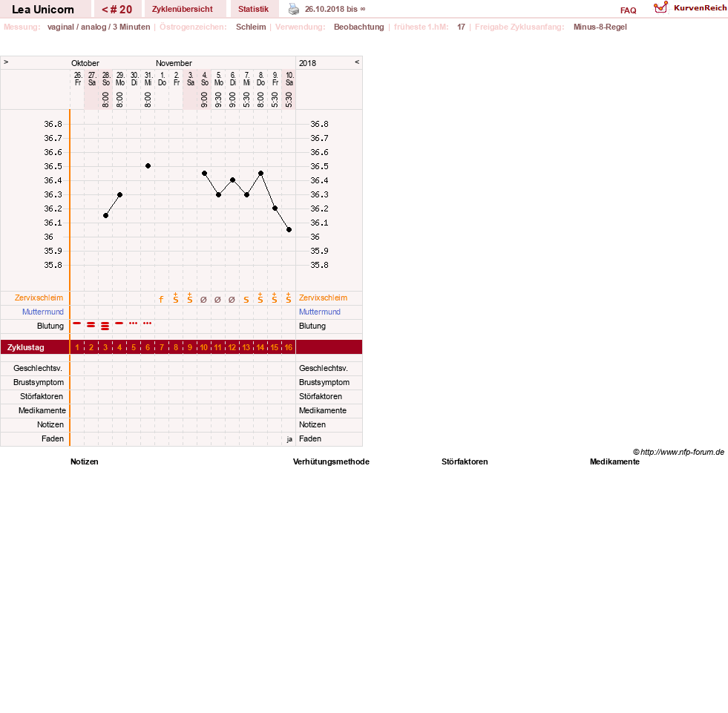The image size is (728, 713).
Task: Click the ø mucus symbol on day 12
Action: 232,300
